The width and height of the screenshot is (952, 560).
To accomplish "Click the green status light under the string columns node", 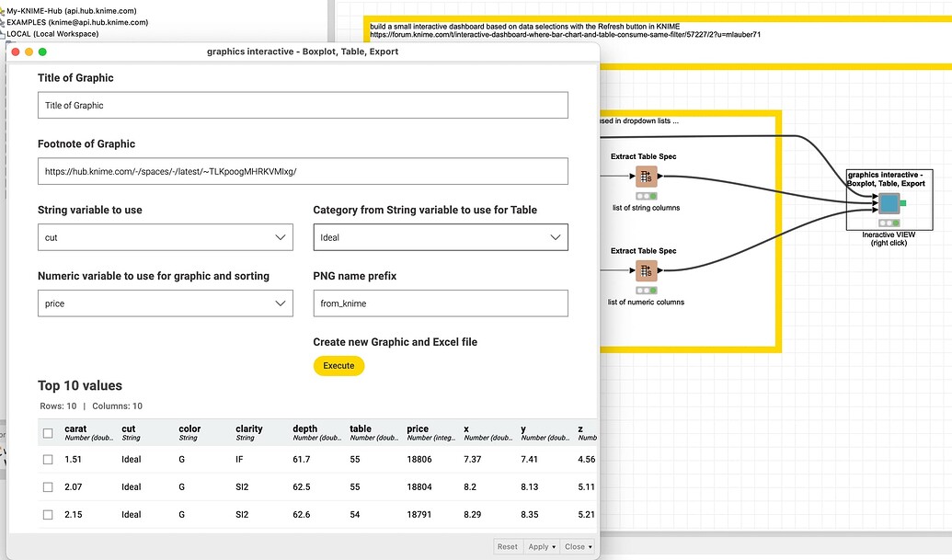I will (647, 195).
